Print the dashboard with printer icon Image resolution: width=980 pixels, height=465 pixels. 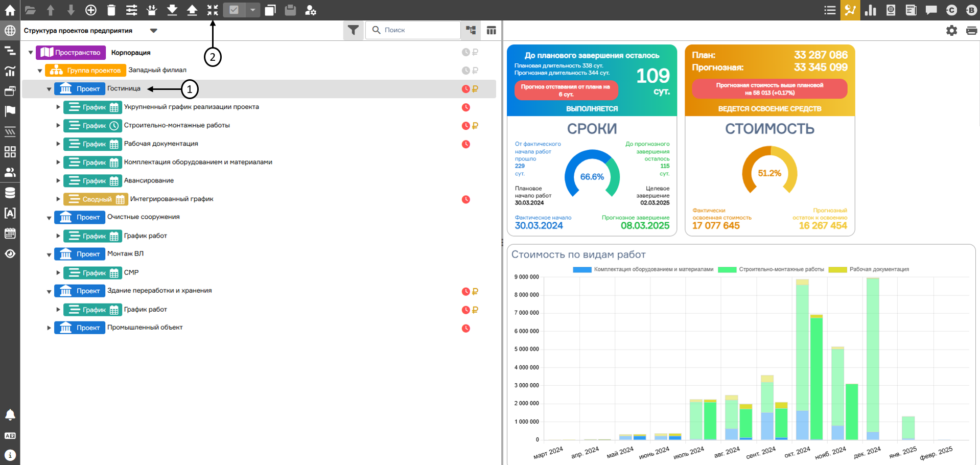(972, 31)
